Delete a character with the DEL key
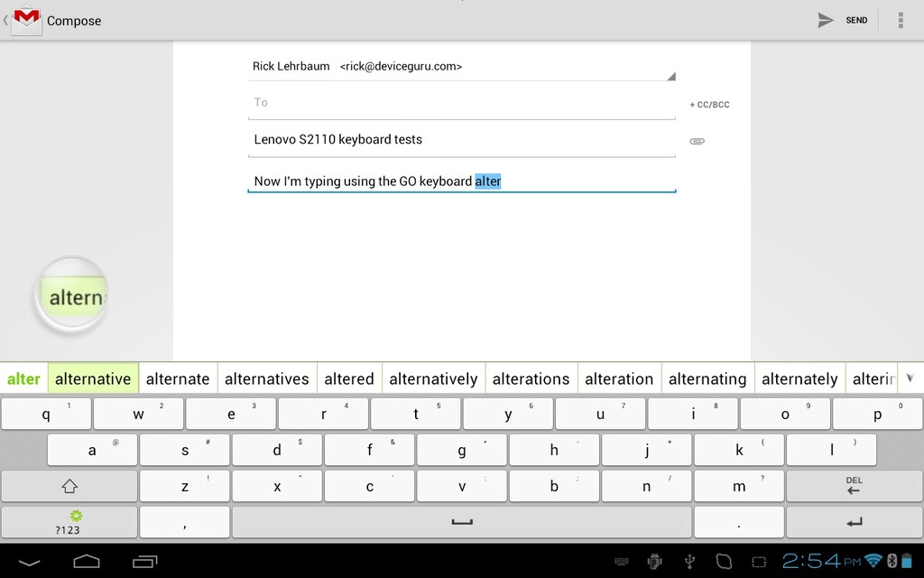 (x=855, y=486)
